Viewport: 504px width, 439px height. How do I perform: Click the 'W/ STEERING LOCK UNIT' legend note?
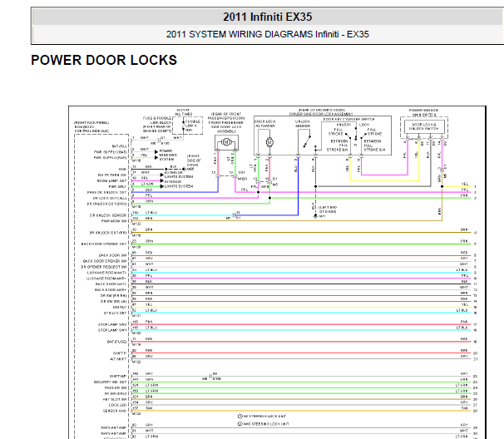[262, 417]
